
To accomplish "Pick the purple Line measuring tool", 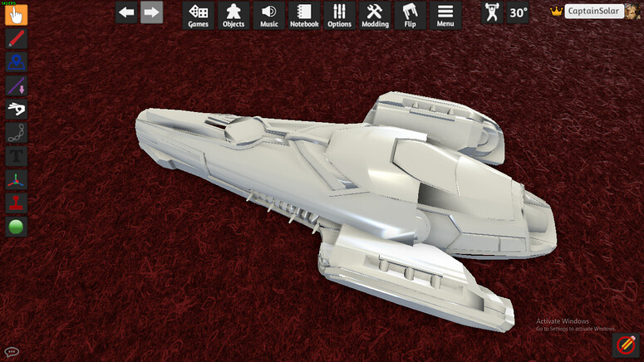I will pyautogui.click(x=16, y=86).
